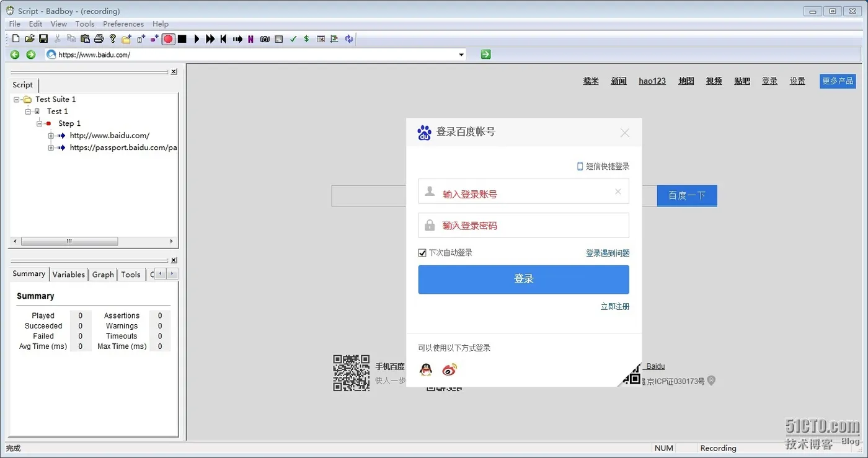This screenshot has height=458, width=868.
Task: Open a script file with the folder icon
Action: pyautogui.click(x=30, y=39)
